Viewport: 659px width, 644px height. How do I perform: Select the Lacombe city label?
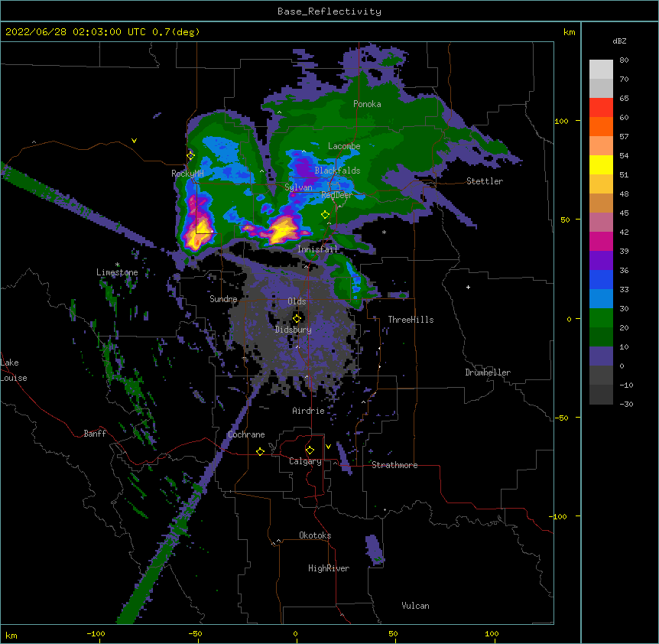pyautogui.click(x=344, y=146)
